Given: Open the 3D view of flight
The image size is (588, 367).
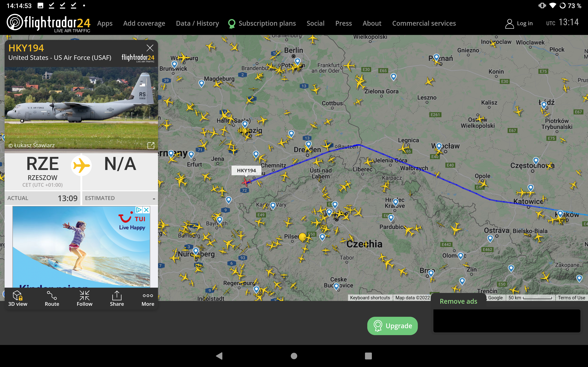Looking at the screenshot, I should coord(17,299).
